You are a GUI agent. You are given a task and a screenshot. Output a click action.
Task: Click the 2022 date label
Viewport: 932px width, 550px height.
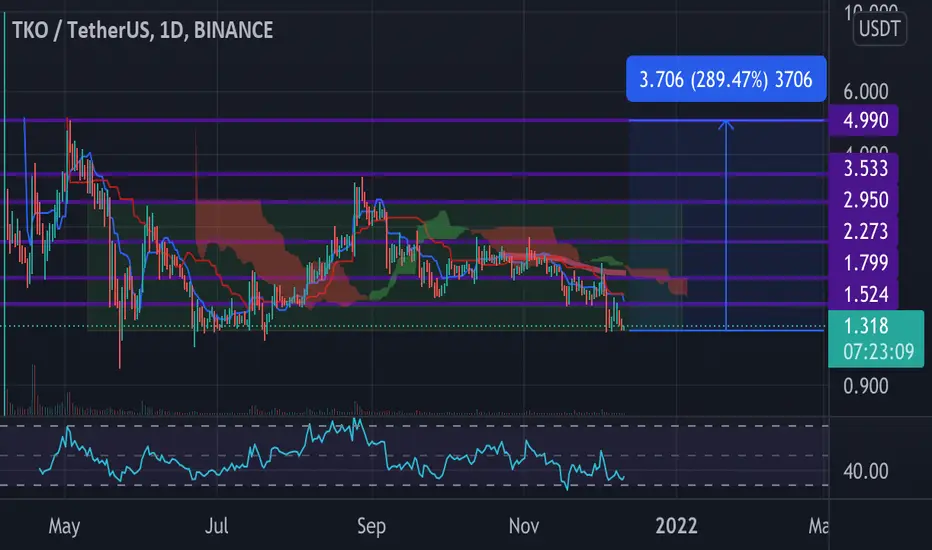pos(676,526)
